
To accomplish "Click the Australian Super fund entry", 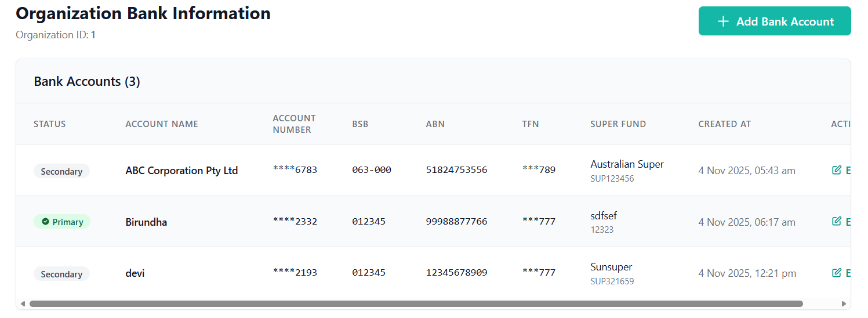I will click(627, 164).
